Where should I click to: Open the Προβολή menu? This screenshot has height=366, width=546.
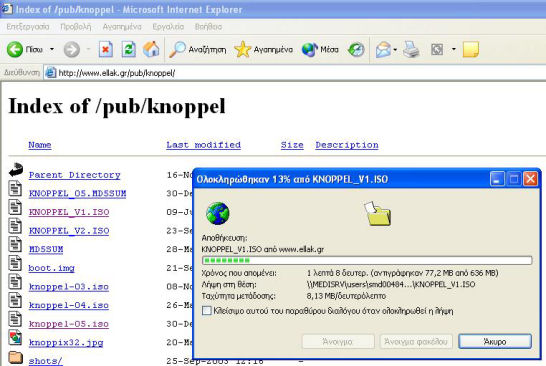76,27
